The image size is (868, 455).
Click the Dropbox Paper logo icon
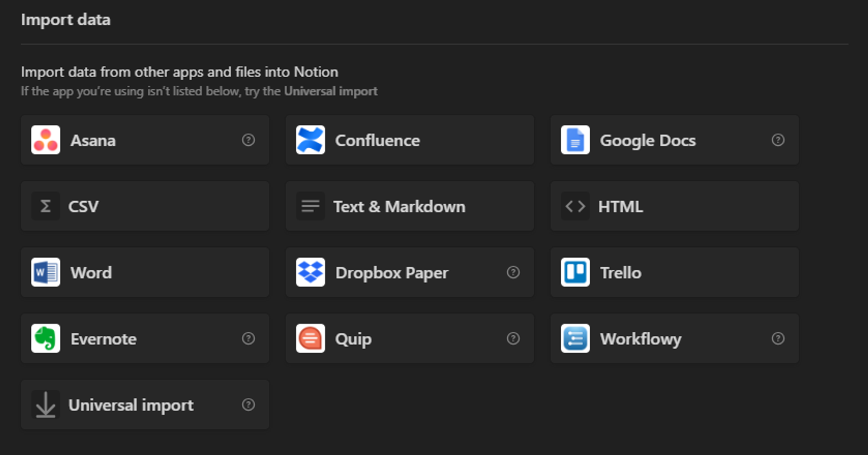pos(310,272)
